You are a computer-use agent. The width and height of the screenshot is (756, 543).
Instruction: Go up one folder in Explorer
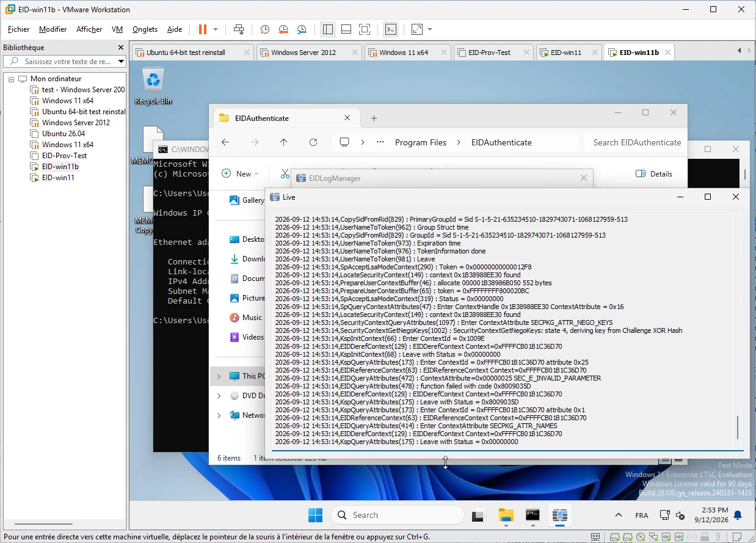[x=283, y=142]
